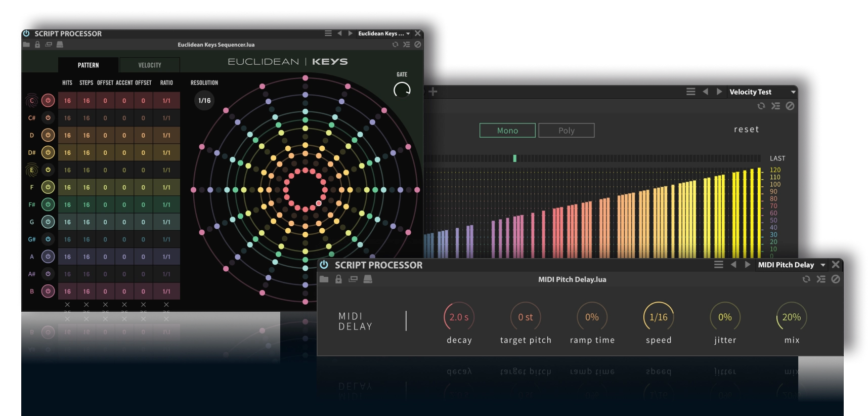Viewport: 868px width, 416px height.
Task: Click the decay knob showing 2.0 s
Action: coord(459,317)
